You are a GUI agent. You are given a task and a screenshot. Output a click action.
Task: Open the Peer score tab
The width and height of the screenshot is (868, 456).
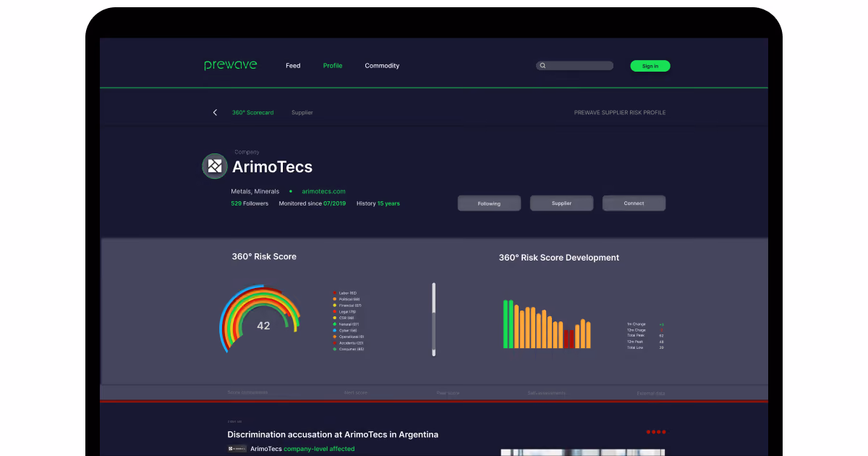tap(448, 392)
